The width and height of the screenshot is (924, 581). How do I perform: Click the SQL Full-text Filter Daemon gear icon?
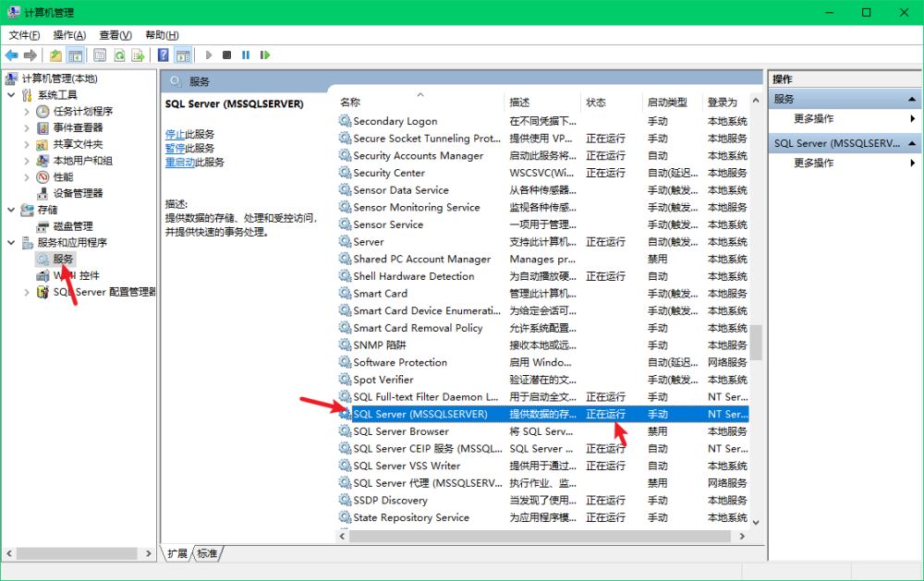pyautogui.click(x=345, y=396)
